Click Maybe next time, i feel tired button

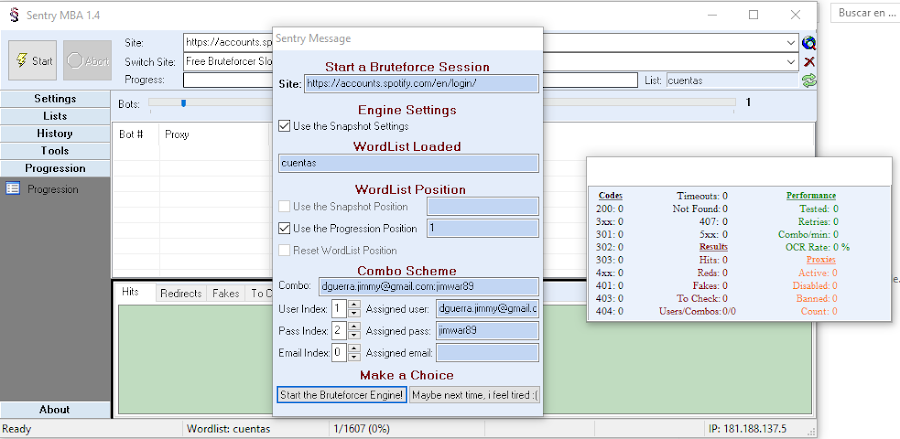point(475,395)
